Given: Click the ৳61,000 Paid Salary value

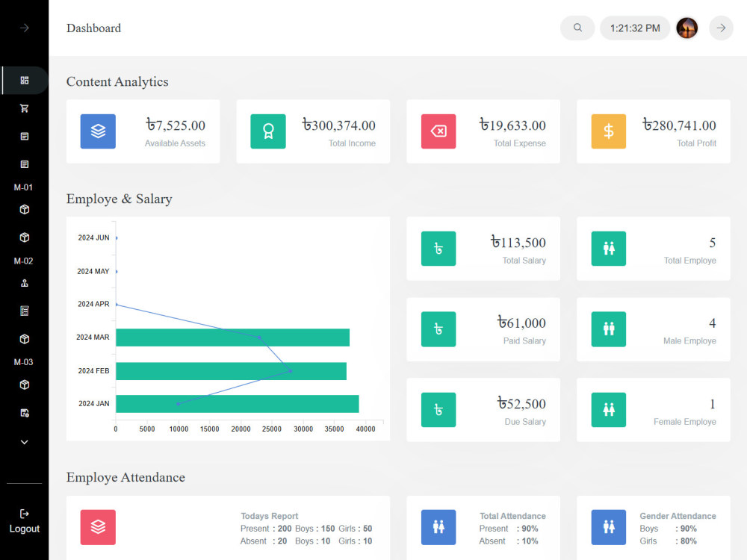Looking at the screenshot, I should click(x=521, y=323).
